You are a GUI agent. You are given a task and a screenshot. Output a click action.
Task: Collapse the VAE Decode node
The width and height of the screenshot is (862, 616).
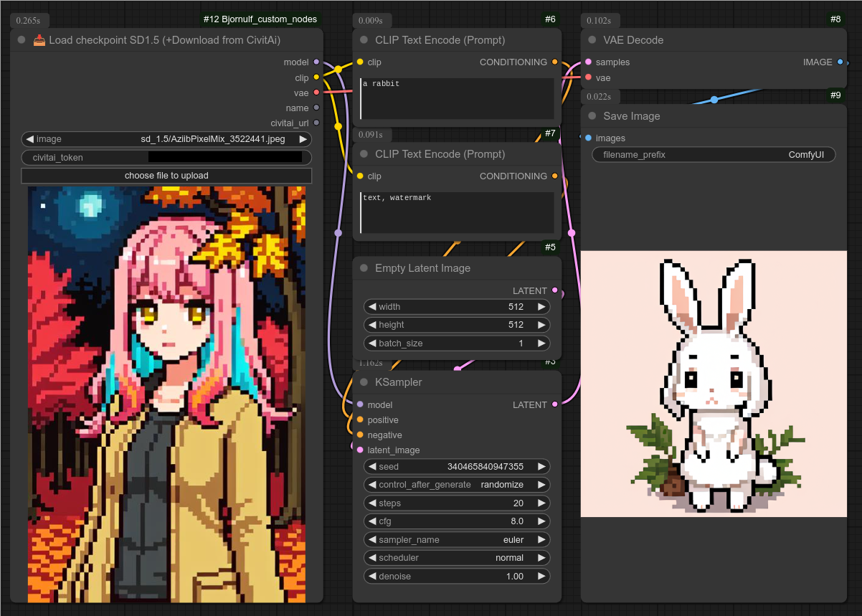coord(592,40)
